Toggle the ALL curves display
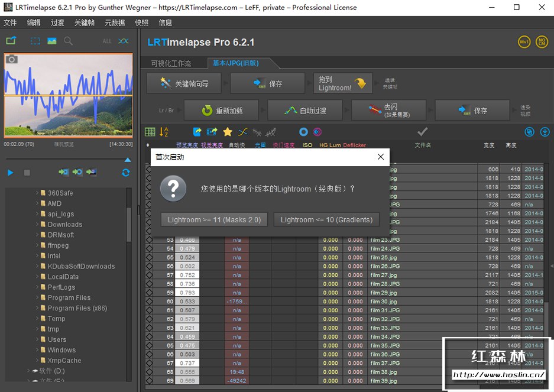Screen dimensions: 554x392 106,41
